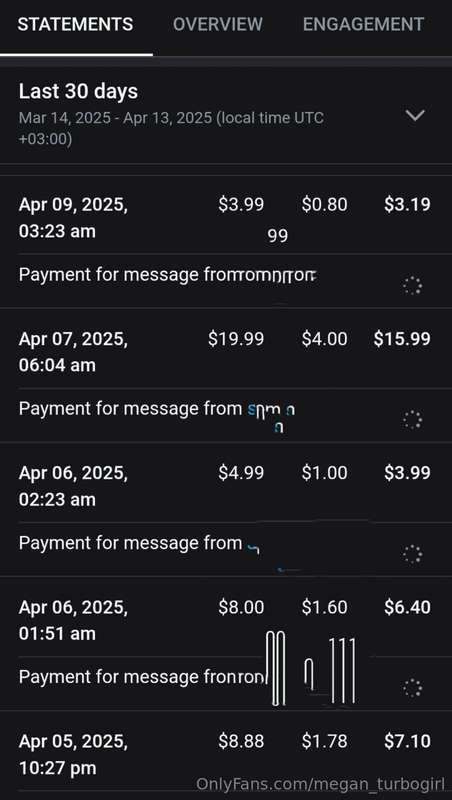Switch to the Engagement tab
Screen dimensions: 452x800
[x=363, y=24]
